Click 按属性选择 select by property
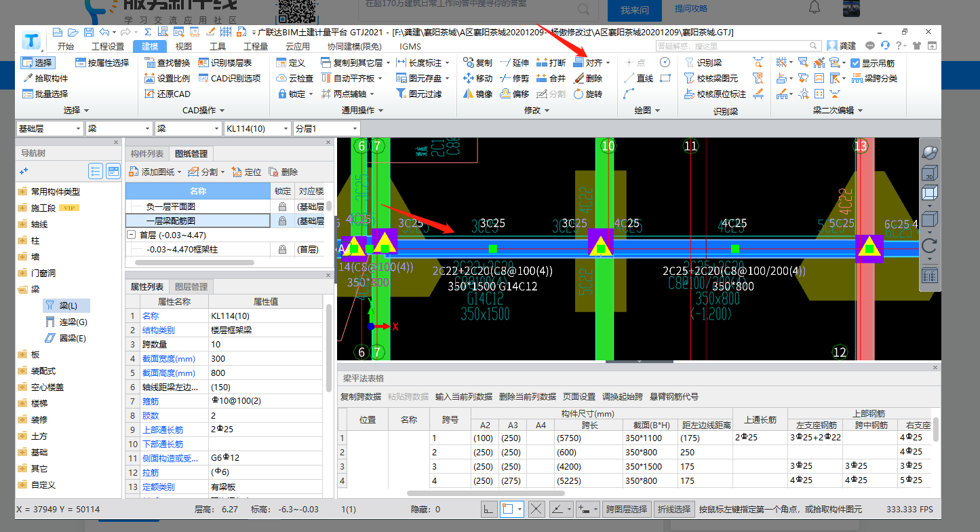This screenshot has width=980, height=532. pos(102,62)
